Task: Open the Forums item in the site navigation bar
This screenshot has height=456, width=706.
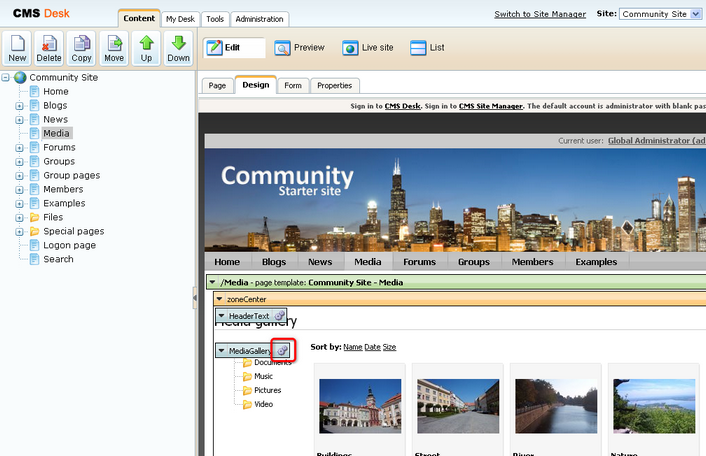Action: [x=419, y=262]
